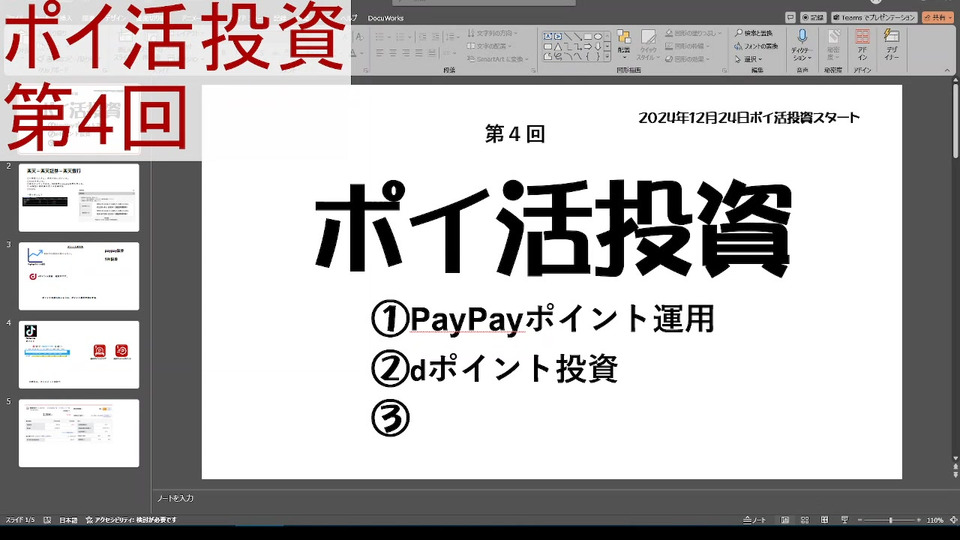Viewport: 960px width, 540px height.
Task: Open the paragraph dialog launcher
Action: [533, 71]
